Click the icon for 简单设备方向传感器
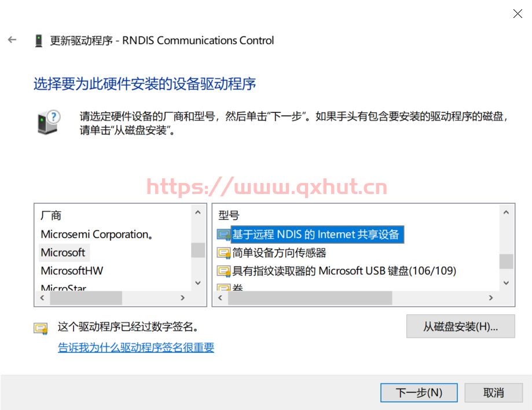The width and height of the screenshot is (532, 410). tap(223, 253)
